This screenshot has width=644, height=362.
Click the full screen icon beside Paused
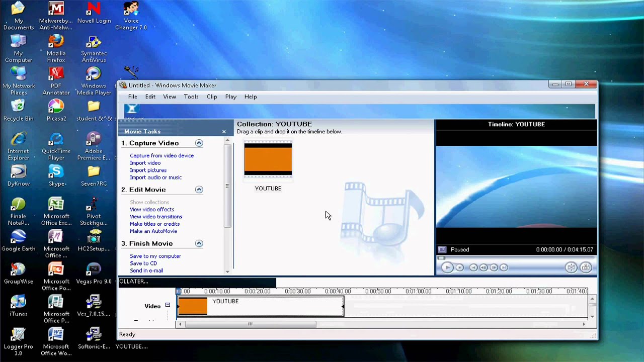pos(442,249)
